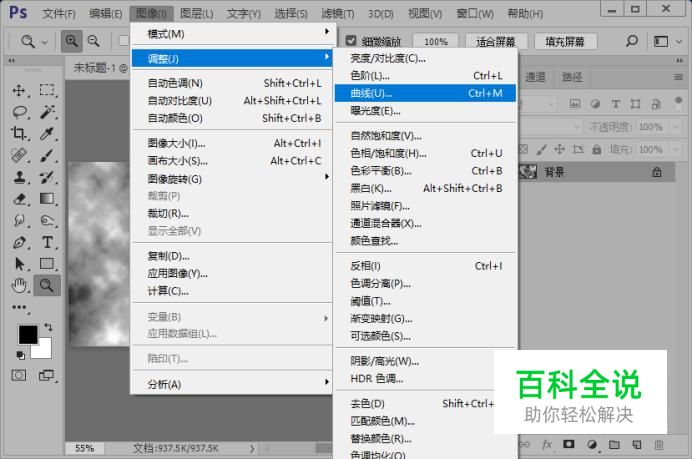The height and width of the screenshot is (459, 692).
Task: Select the Hand tool
Action: tap(19, 286)
